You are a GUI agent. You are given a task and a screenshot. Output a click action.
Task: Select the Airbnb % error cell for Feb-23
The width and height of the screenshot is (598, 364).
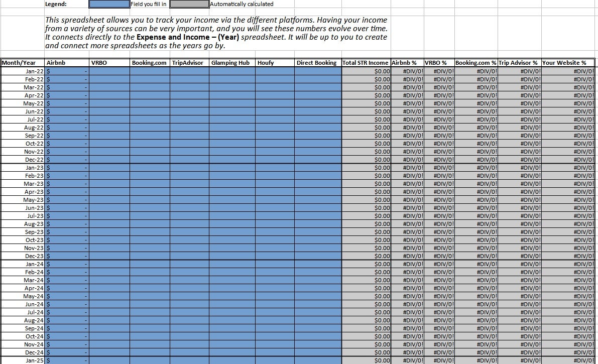407,176
